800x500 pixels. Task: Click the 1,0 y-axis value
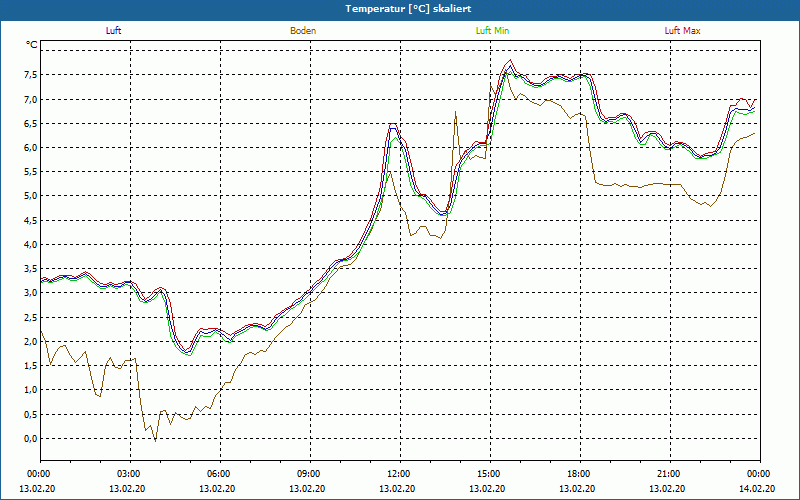(x=31, y=390)
